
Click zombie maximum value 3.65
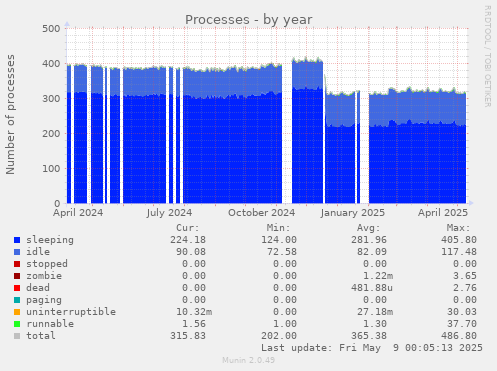[465, 276]
